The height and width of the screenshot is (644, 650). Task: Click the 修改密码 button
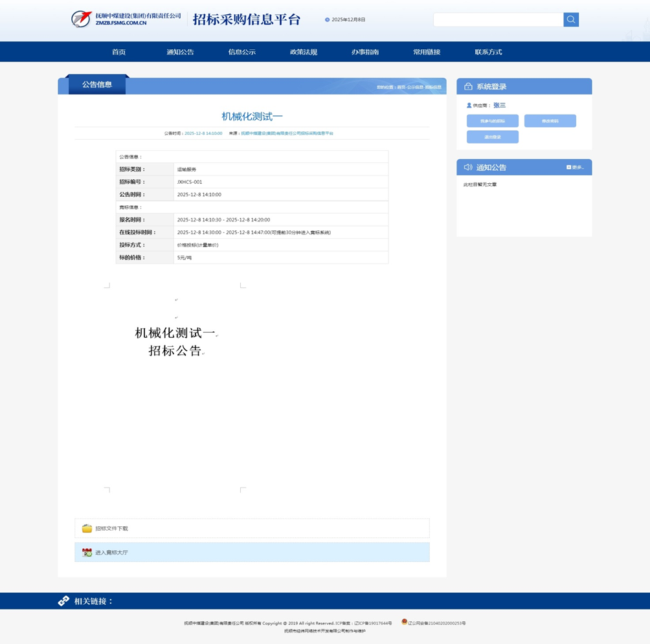[x=550, y=121]
